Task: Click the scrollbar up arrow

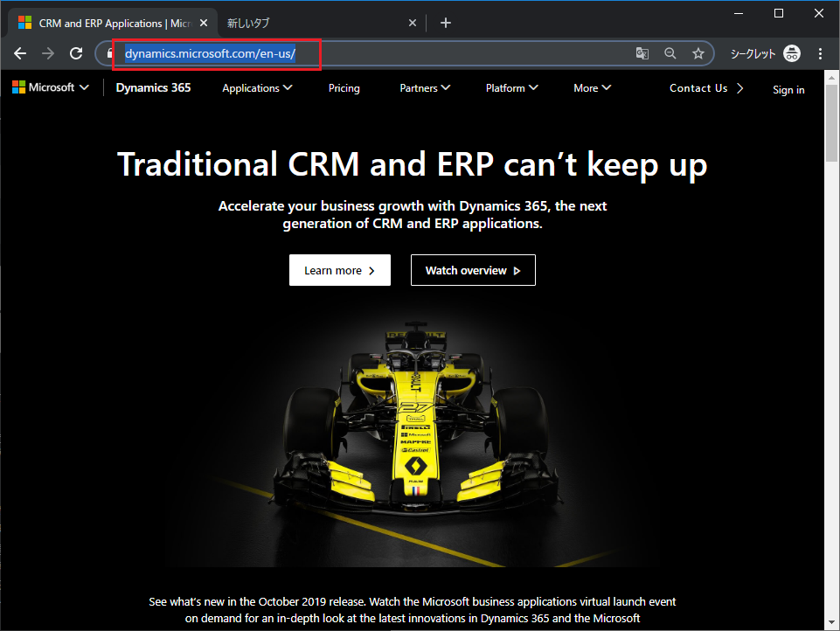Action: point(831,78)
